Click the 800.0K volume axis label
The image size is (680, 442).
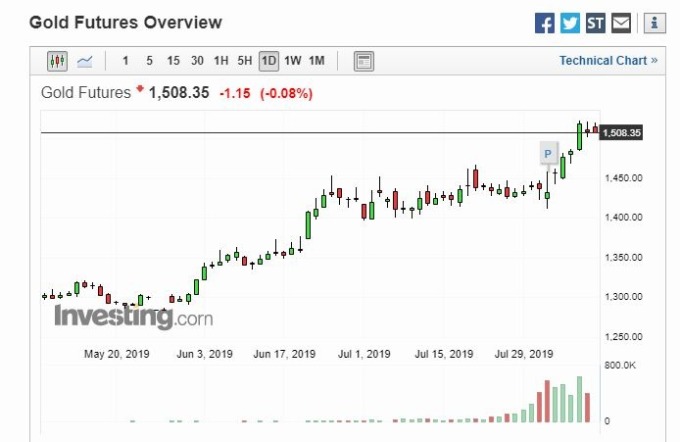pos(620,365)
